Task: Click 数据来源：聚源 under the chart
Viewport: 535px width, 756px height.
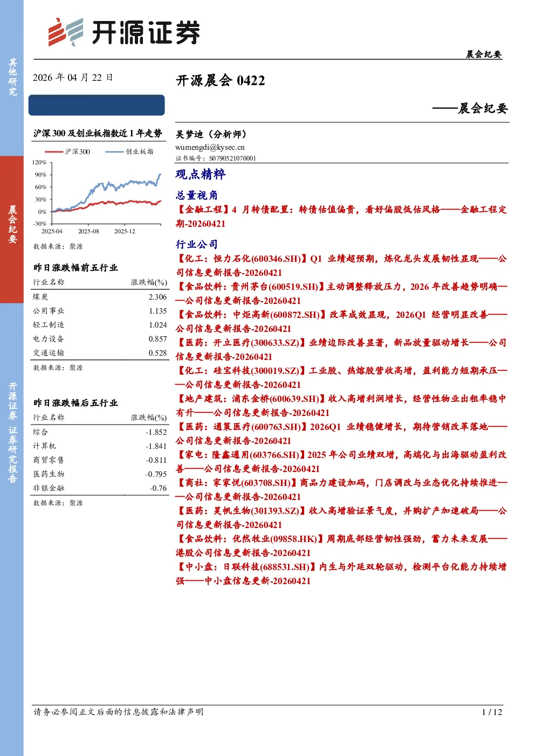Action: tap(58, 246)
